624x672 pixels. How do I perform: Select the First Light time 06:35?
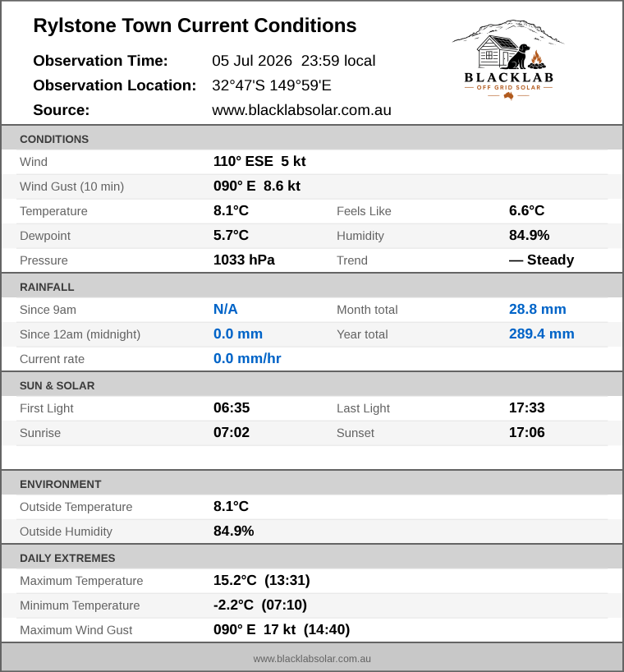click(x=232, y=408)
